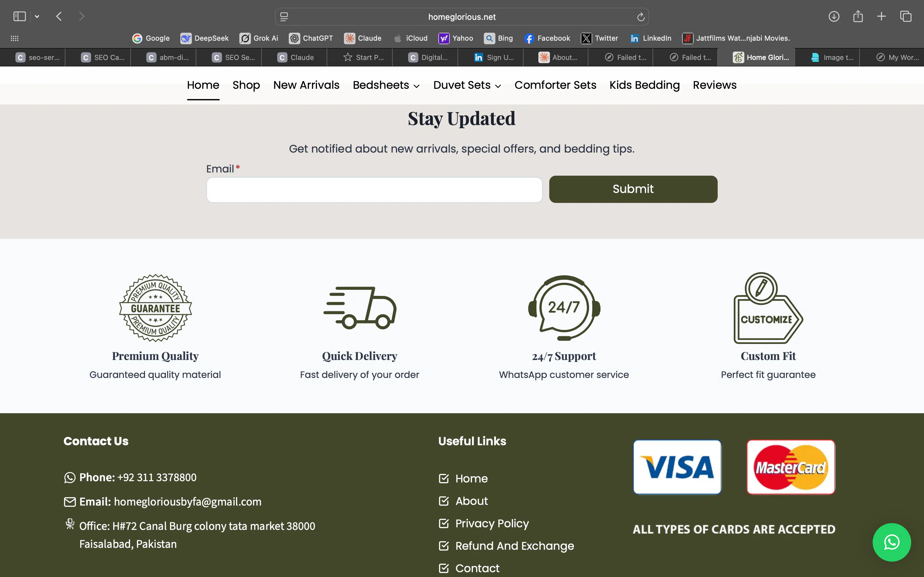Click the floating WhatsApp chat icon
This screenshot has height=577, width=924.
click(x=892, y=542)
